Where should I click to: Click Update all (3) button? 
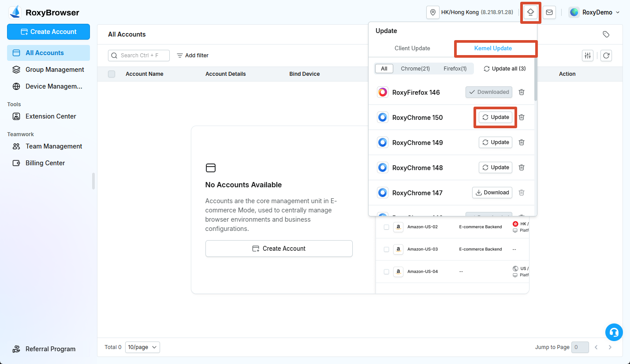[504, 69]
